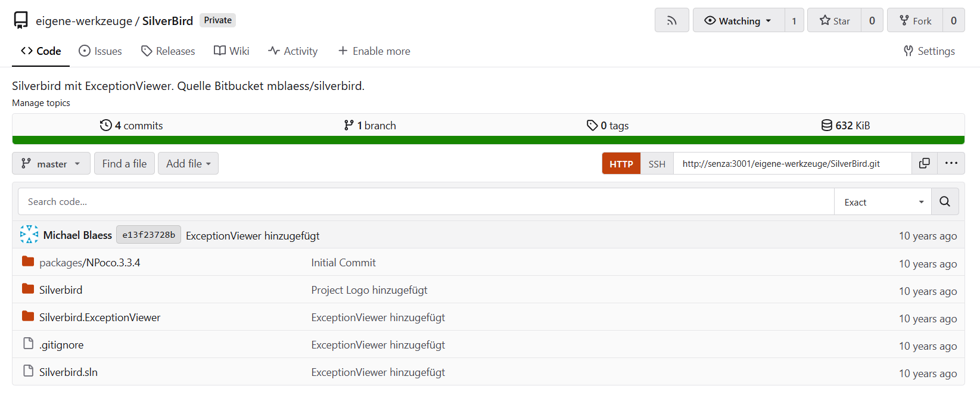Open Project Logo hinzugefügt commit link

[x=369, y=290]
